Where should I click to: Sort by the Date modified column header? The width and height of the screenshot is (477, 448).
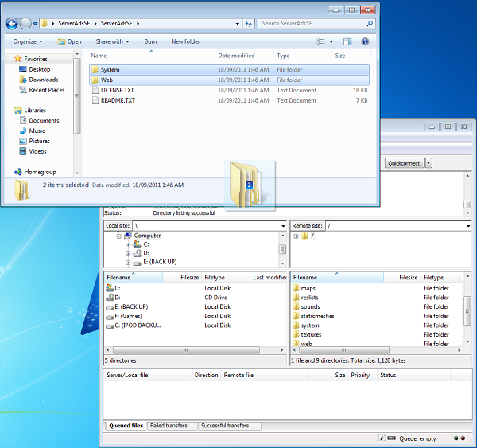point(244,56)
